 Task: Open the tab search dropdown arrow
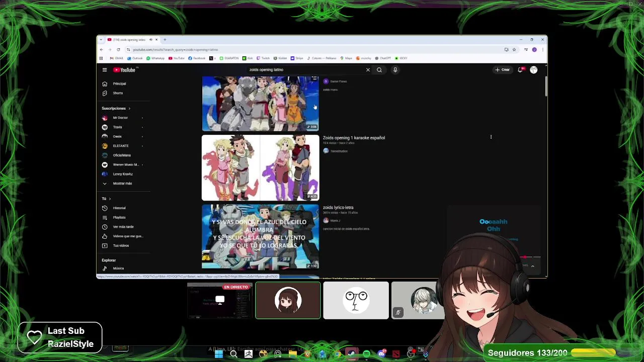[101, 40]
